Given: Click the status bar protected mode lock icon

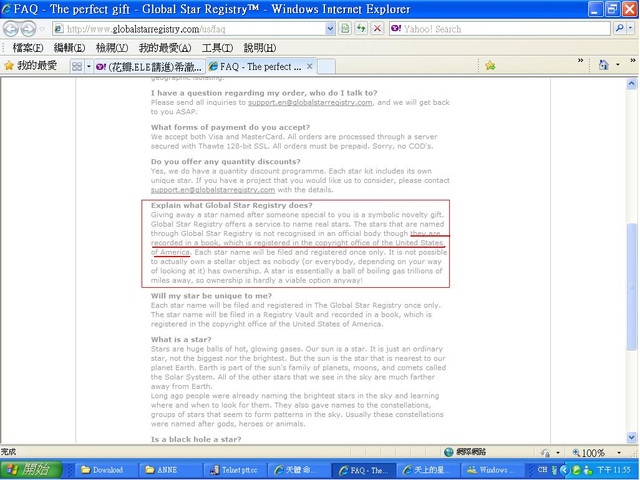Looking at the screenshot, I should (545, 452).
